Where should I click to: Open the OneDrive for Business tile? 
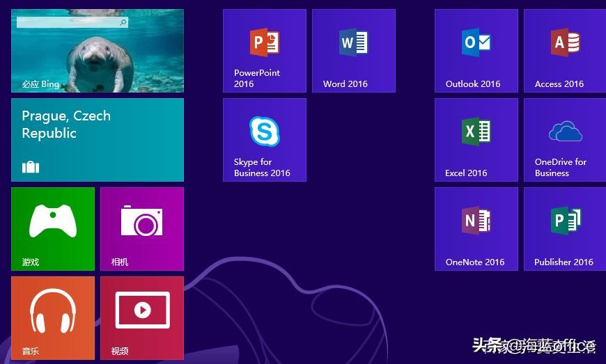[x=565, y=140]
